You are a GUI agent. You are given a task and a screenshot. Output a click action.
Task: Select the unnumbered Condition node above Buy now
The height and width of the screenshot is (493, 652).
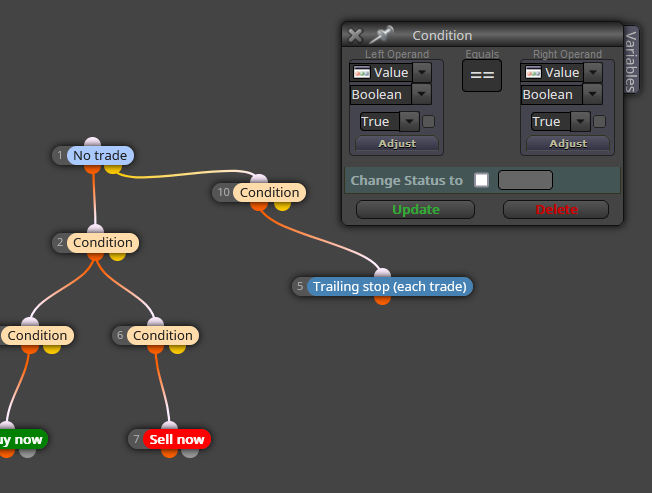click(37, 335)
